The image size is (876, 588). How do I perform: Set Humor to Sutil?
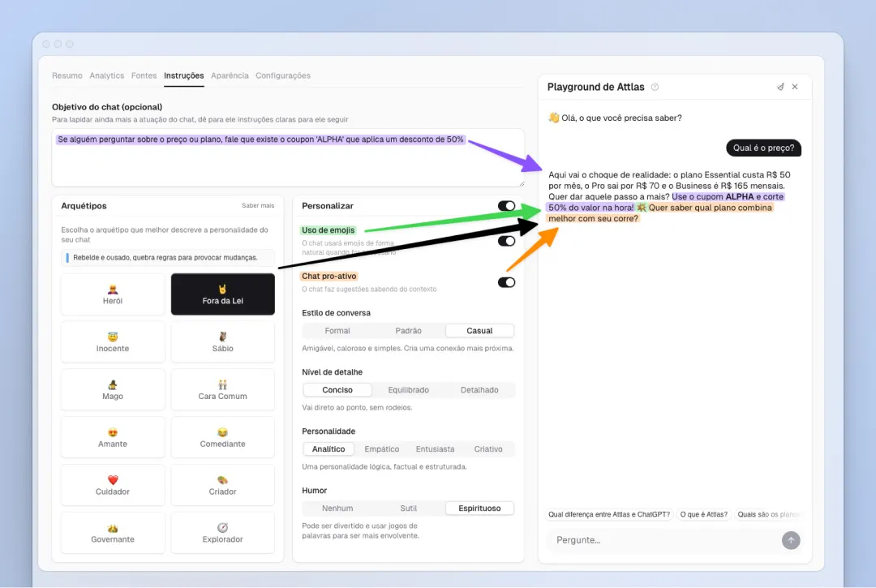(409, 508)
